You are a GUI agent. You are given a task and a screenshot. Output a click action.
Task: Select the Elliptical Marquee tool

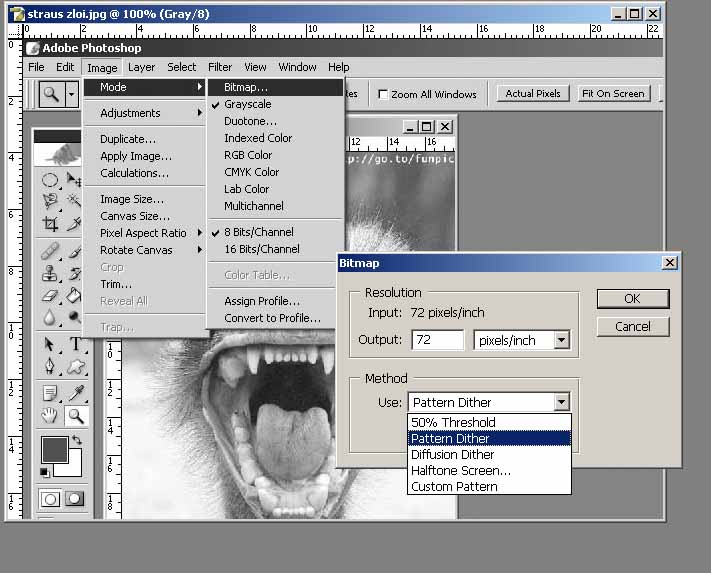pyautogui.click(x=50, y=180)
